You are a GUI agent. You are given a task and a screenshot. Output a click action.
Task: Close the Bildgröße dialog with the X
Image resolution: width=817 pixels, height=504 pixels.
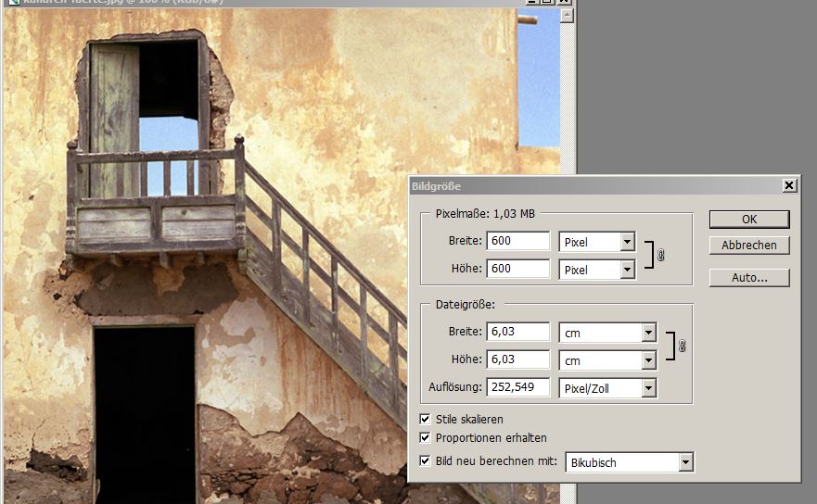point(789,186)
